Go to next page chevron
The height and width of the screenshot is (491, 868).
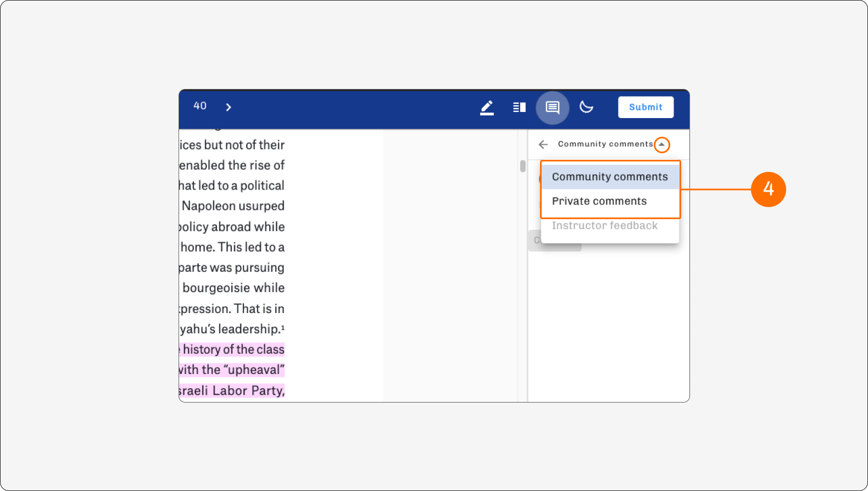[x=229, y=107]
